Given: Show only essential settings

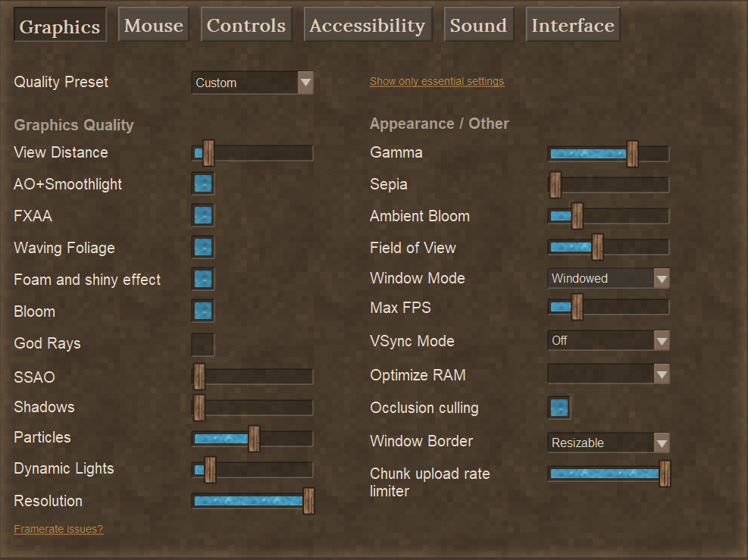Looking at the screenshot, I should 437,81.
